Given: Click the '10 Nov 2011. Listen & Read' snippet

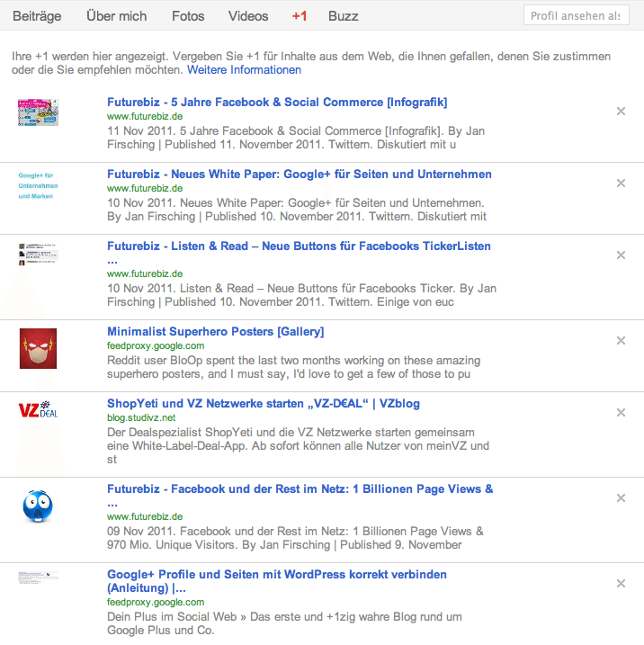Looking at the screenshot, I should [x=302, y=295].
